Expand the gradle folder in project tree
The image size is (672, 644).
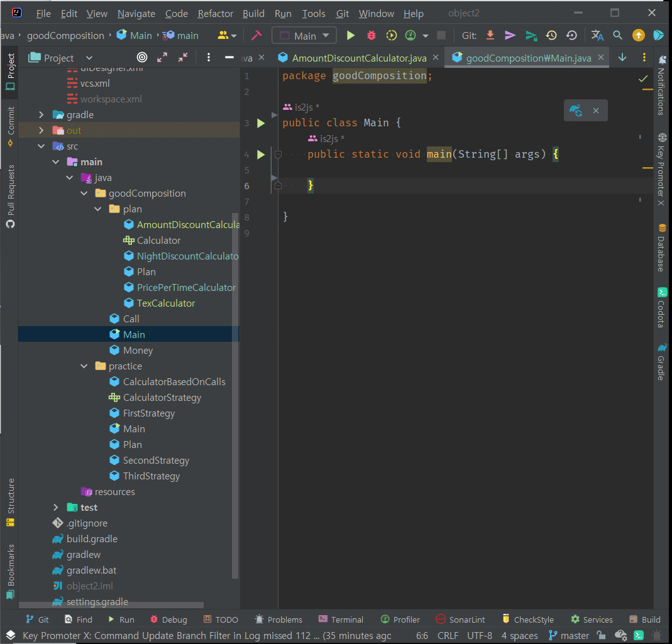(41, 115)
